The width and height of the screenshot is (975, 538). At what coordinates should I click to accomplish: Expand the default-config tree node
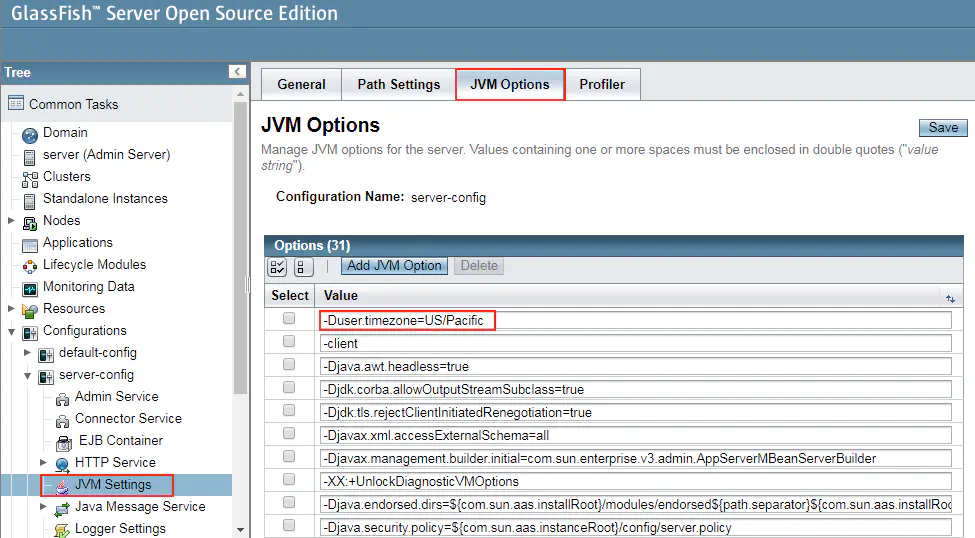(x=27, y=352)
